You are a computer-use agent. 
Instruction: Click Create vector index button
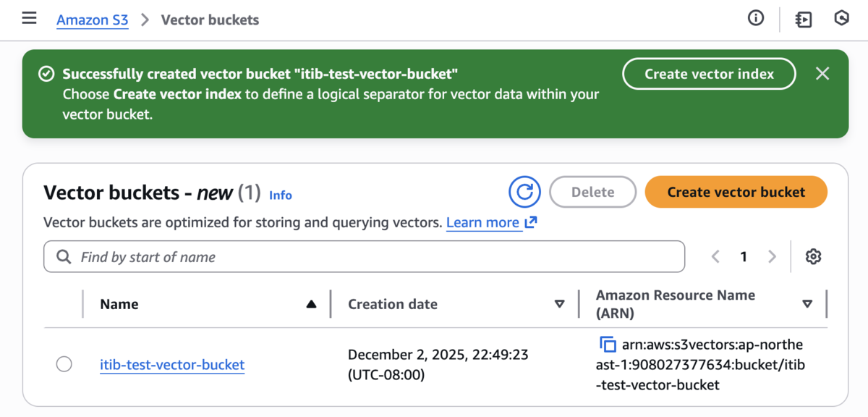[x=709, y=74]
